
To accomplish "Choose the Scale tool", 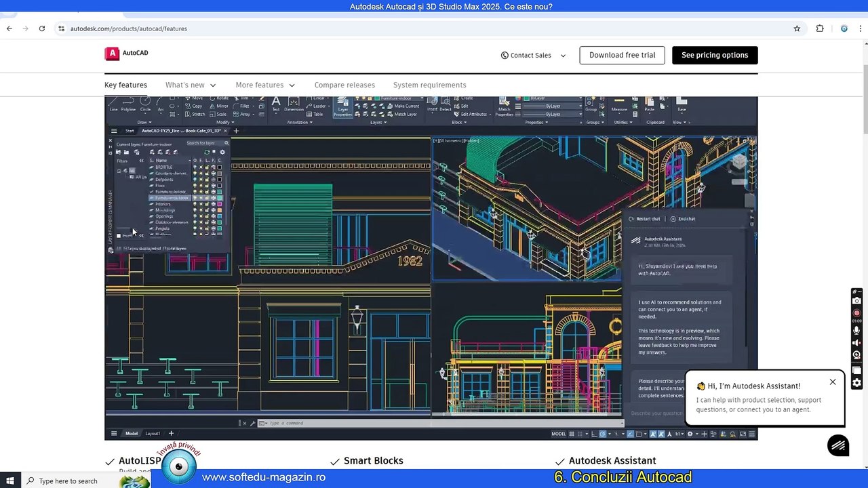I will click(x=218, y=114).
